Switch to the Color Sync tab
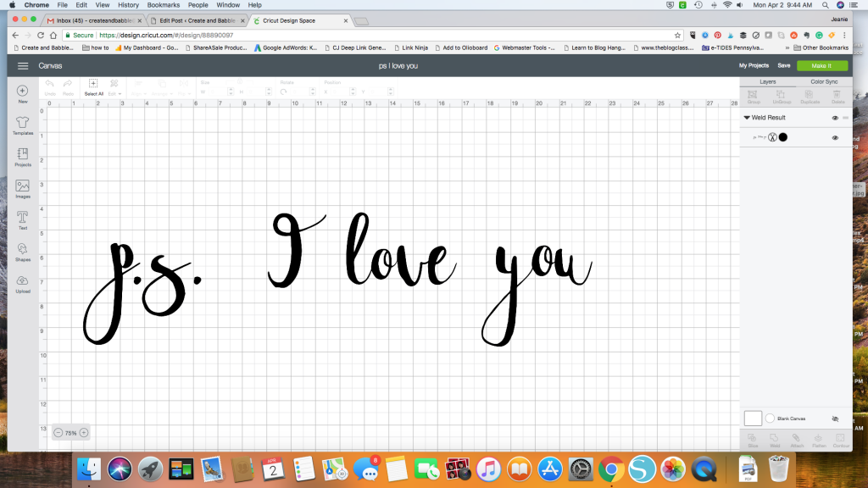868x488 pixels. pyautogui.click(x=824, y=82)
